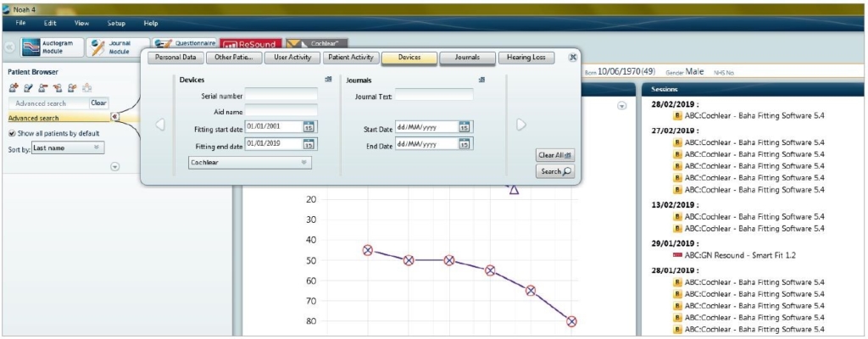
Task: Focus the Advanced search text box
Action: pos(48,103)
